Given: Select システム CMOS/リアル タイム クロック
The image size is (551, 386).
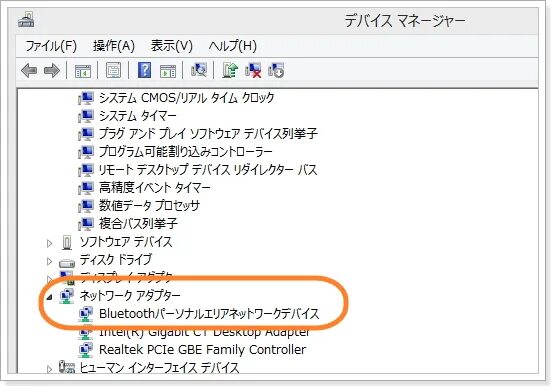Looking at the screenshot, I should (x=186, y=97).
